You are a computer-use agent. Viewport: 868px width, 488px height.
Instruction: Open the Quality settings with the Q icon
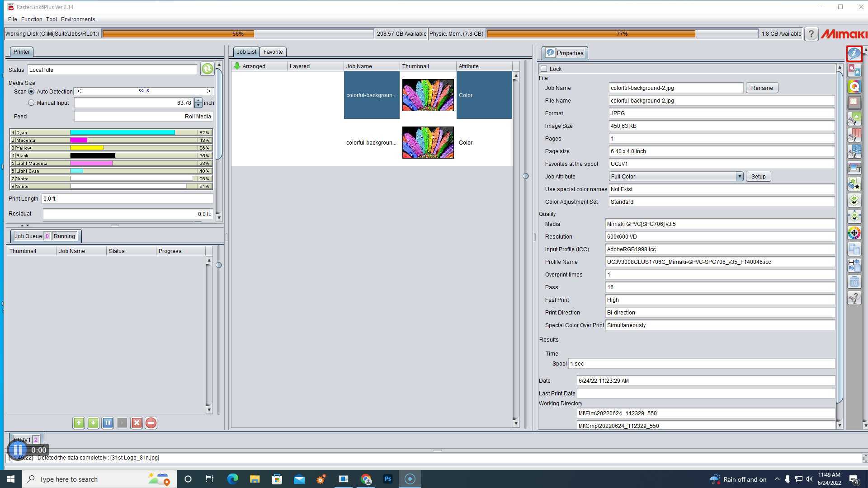pos(854,86)
